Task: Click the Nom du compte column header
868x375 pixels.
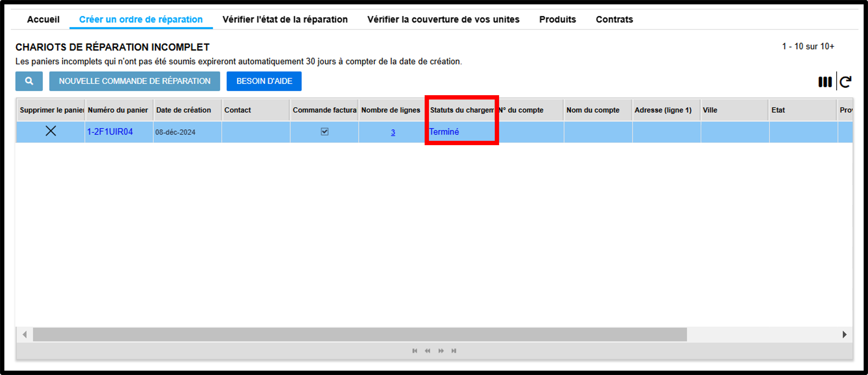Action: pos(598,110)
